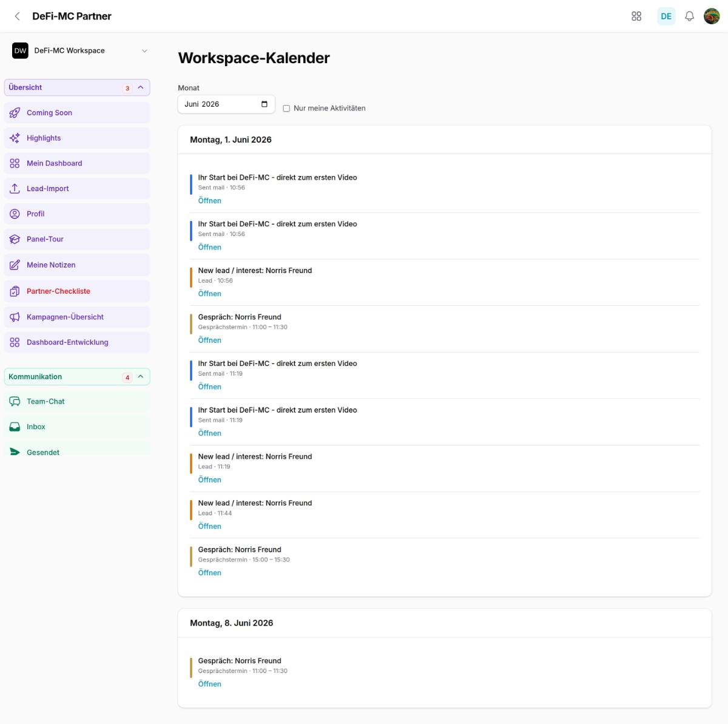Click the Montag, 1. Juni 2026 heading
This screenshot has width=728, height=724.
231,140
